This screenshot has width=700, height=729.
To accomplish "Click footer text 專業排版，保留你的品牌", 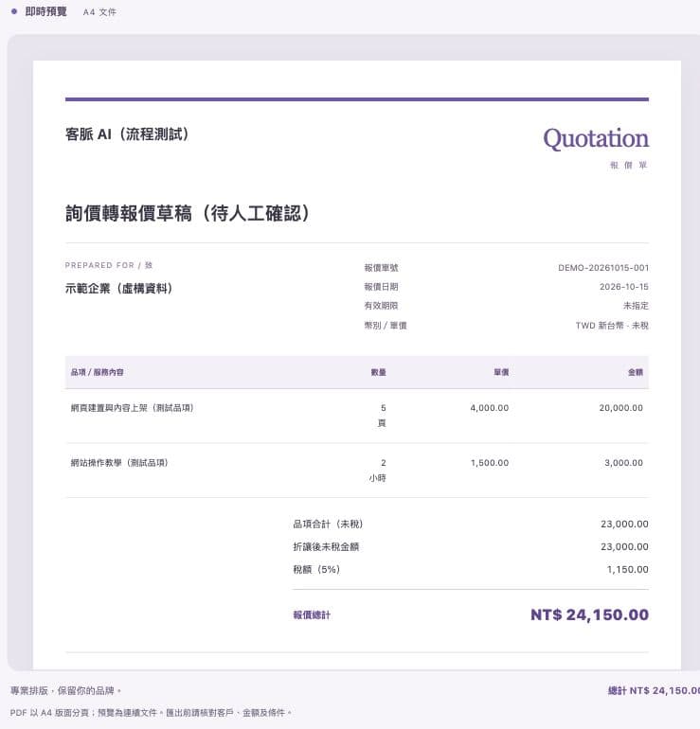I will click(x=65, y=690).
